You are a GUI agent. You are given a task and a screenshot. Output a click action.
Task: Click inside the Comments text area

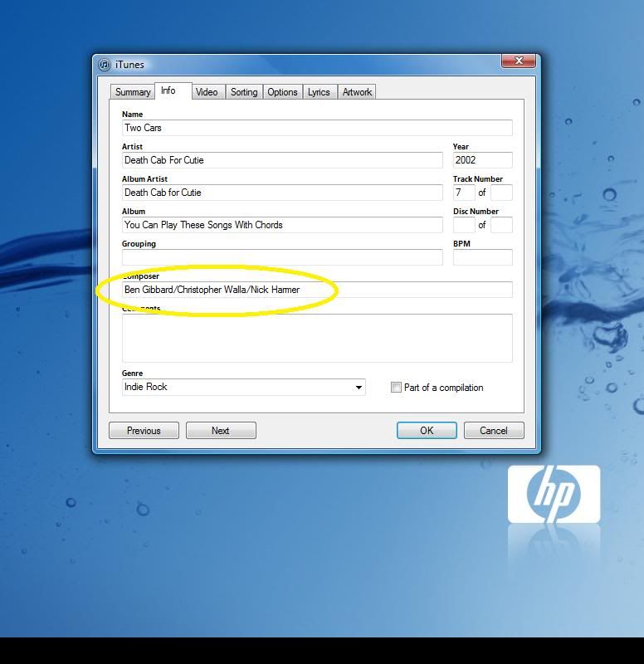coord(317,338)
